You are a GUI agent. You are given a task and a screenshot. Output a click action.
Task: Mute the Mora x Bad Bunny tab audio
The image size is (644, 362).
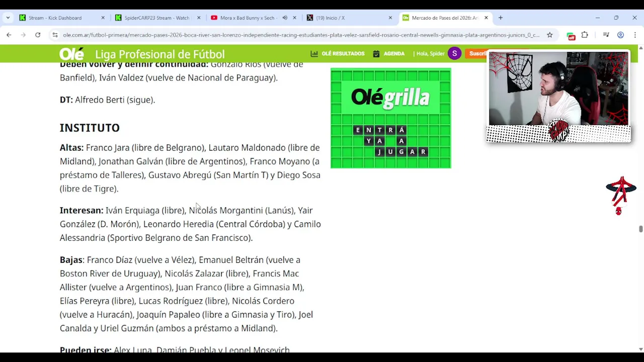coord(285,18)
